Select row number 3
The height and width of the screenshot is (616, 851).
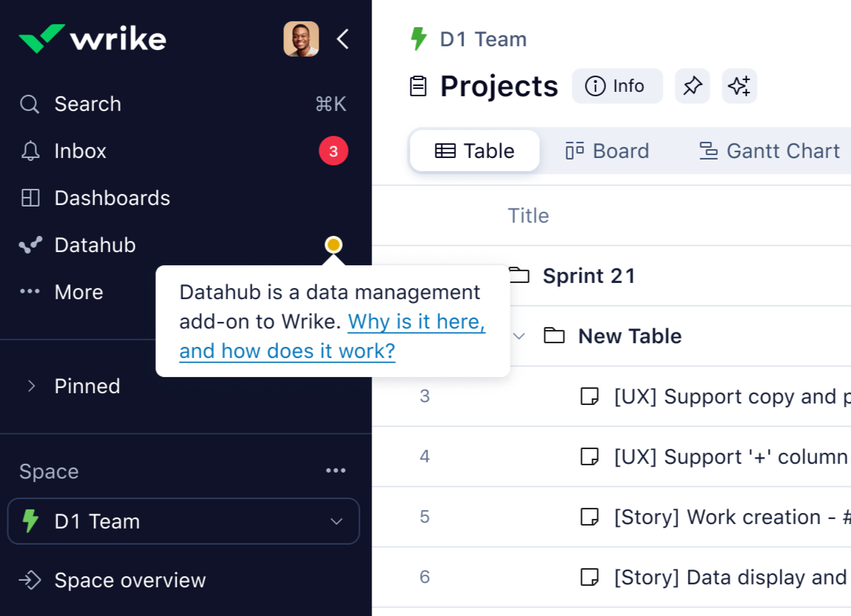(x=424, y=396)
